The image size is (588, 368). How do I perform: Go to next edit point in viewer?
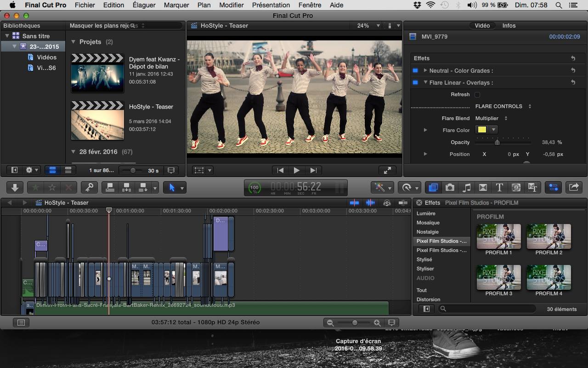click(313, 170)
